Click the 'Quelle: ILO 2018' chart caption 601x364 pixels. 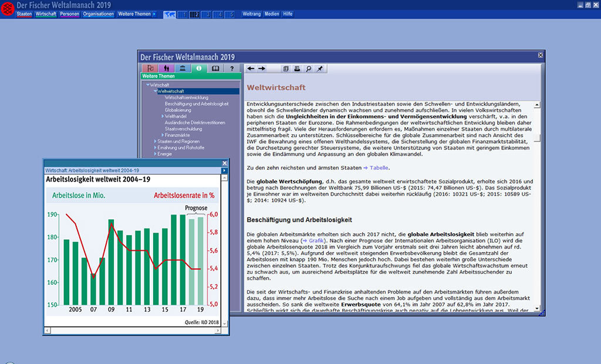pyautogui.click(x=202, y=322)
